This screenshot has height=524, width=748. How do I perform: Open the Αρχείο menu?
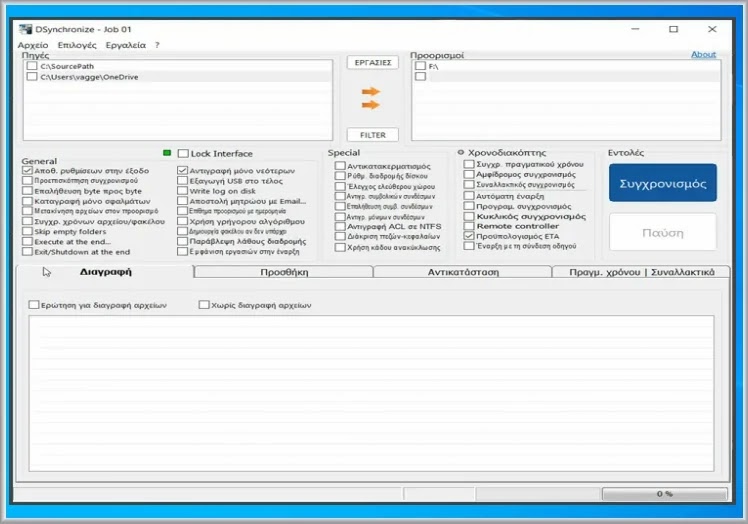point(33,45)
